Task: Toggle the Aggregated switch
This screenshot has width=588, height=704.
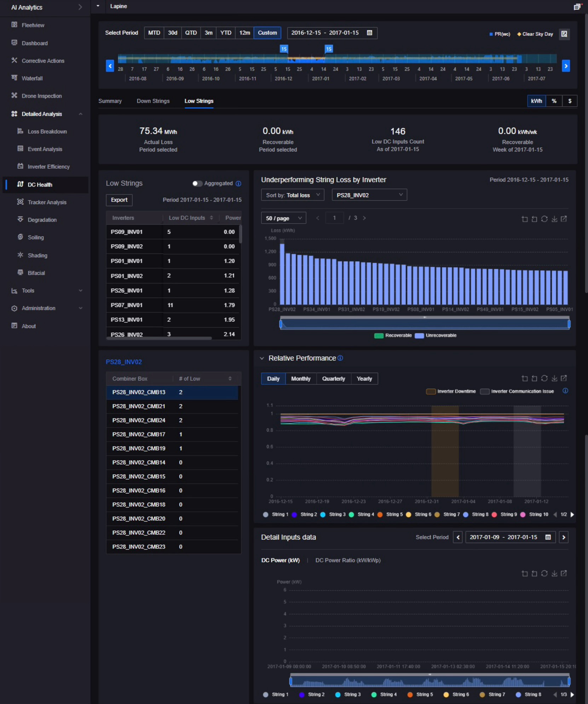Action: tap(197, 184)
